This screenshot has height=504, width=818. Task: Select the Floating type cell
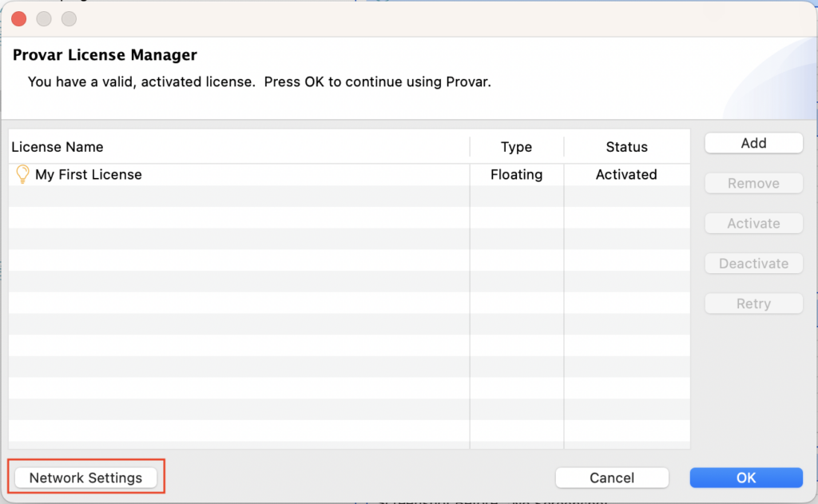[x=516, y=174]
